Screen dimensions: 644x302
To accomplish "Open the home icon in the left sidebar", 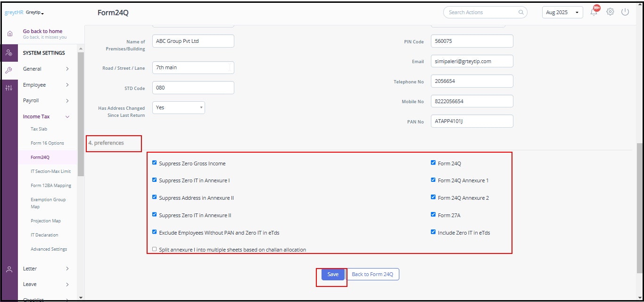I will (x=9, y=33).
